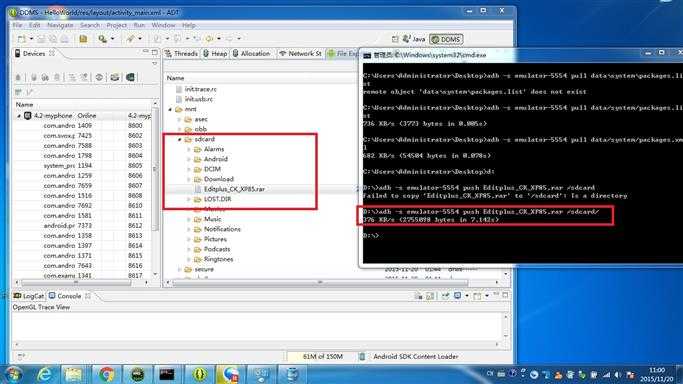Expand the Alarms folder

pyautogui.click(x=189, y=149)
